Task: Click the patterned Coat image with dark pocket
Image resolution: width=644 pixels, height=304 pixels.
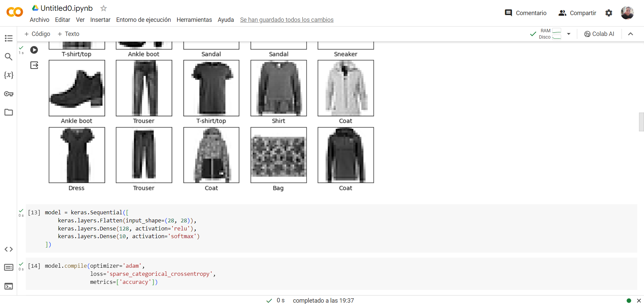Action: (x=211, y=155)
